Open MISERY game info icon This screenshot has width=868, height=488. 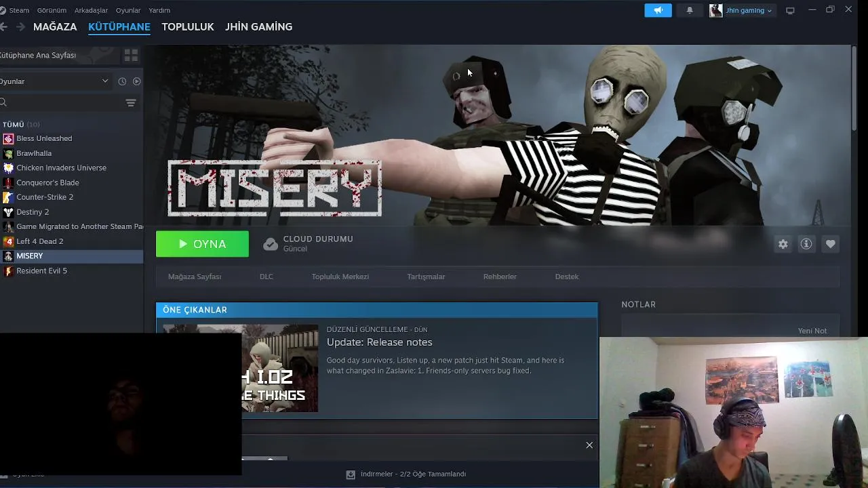pyautogui.click(x=806, y=244)
